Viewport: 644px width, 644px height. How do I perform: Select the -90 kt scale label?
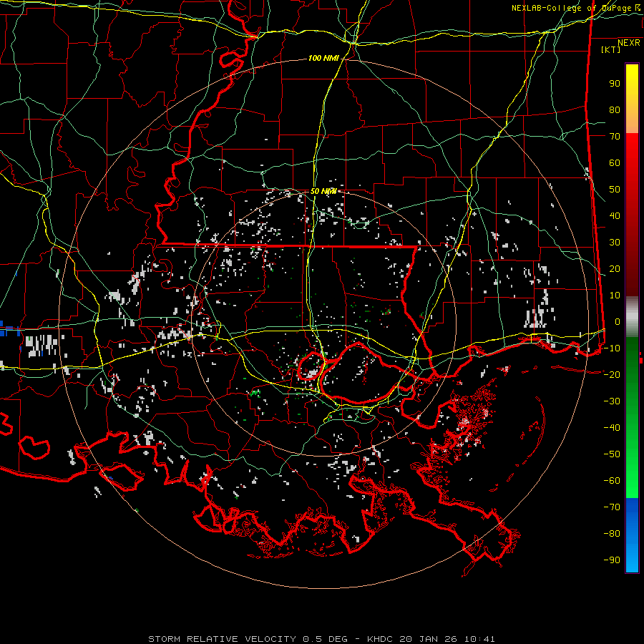(612, 560)
